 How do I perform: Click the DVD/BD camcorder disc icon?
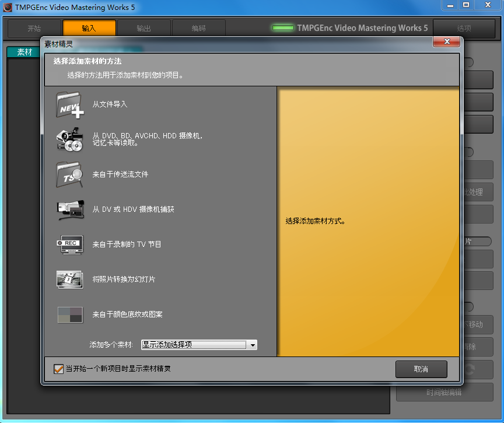70,139
